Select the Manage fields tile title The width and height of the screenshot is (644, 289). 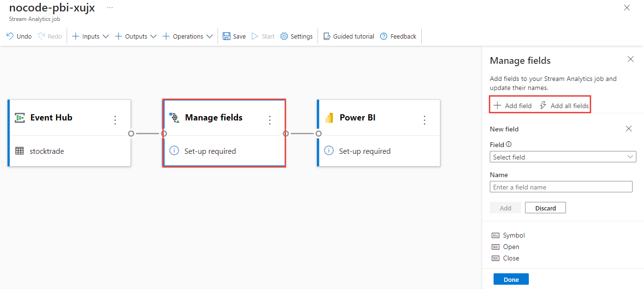(214, 118)
